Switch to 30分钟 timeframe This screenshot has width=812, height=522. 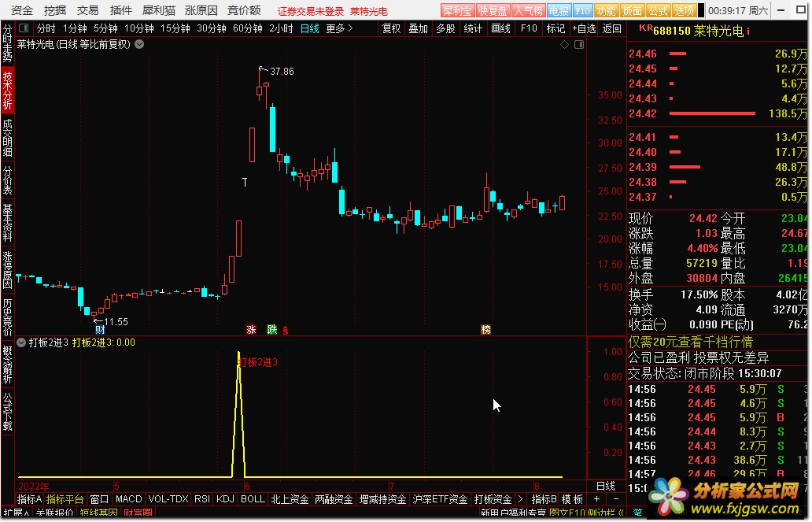click(212, 28)
